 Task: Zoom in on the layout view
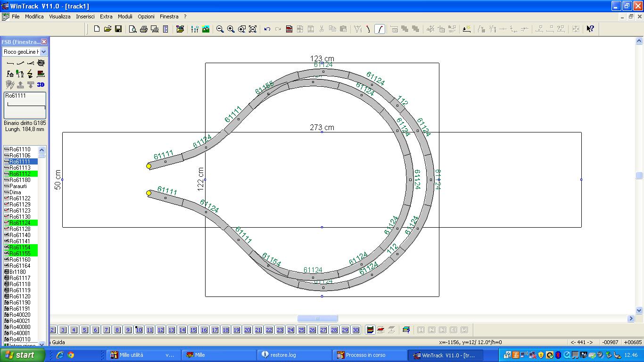coord(231,29)
